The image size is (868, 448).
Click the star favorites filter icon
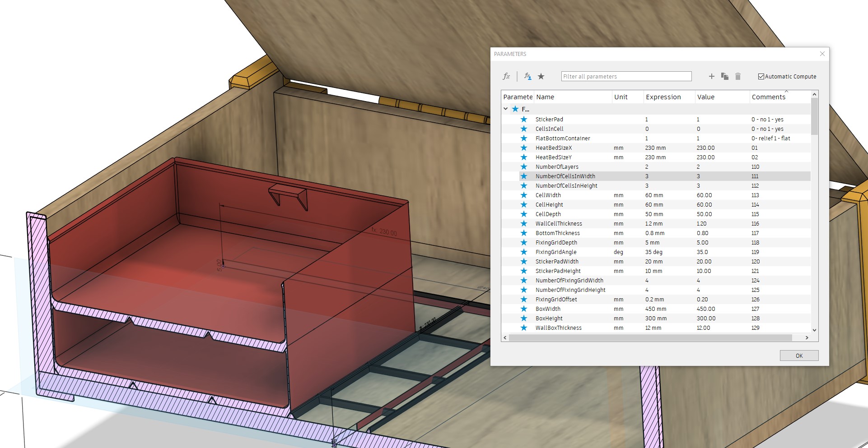(x=541, y=76)
